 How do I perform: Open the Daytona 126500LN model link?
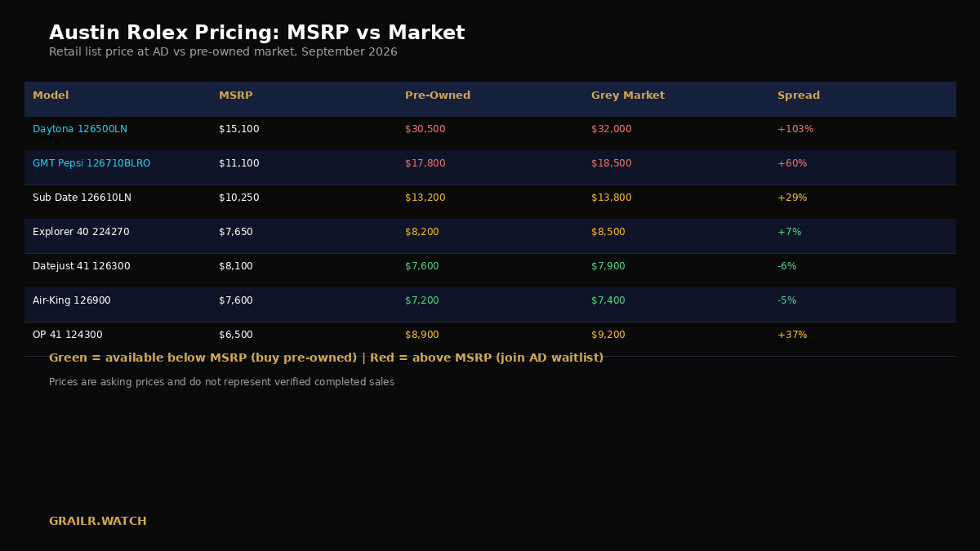click(x=80, y=129)
